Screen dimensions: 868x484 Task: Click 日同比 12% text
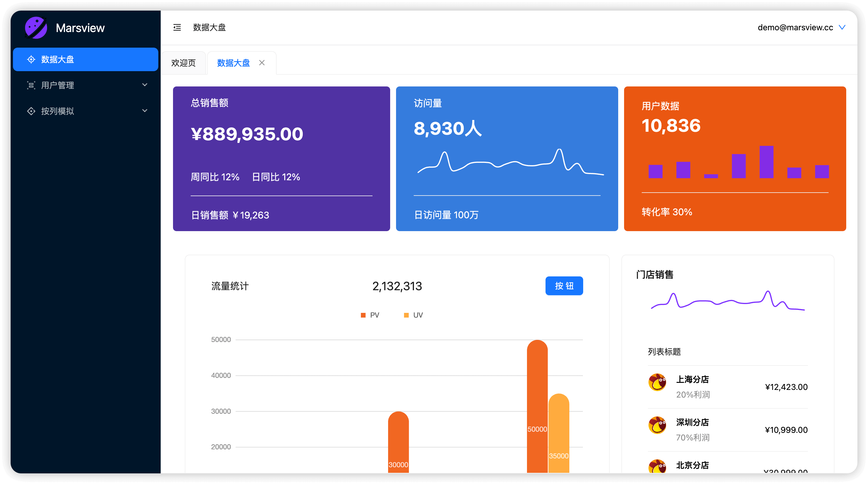pos(276,177)
